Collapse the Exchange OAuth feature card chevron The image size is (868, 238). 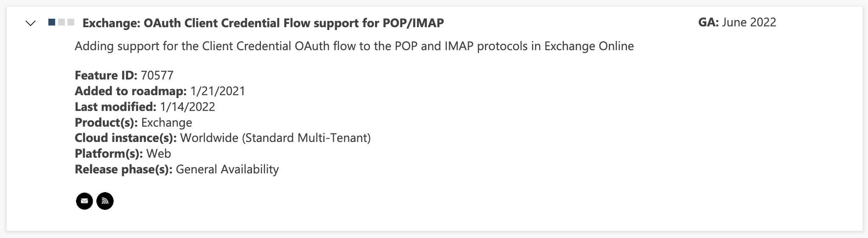31,23
